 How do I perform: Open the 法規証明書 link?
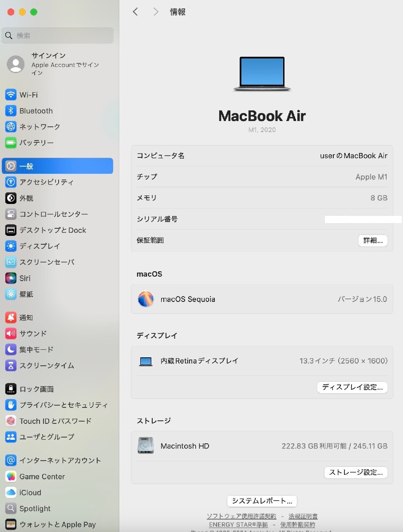(x=303, y=516)
